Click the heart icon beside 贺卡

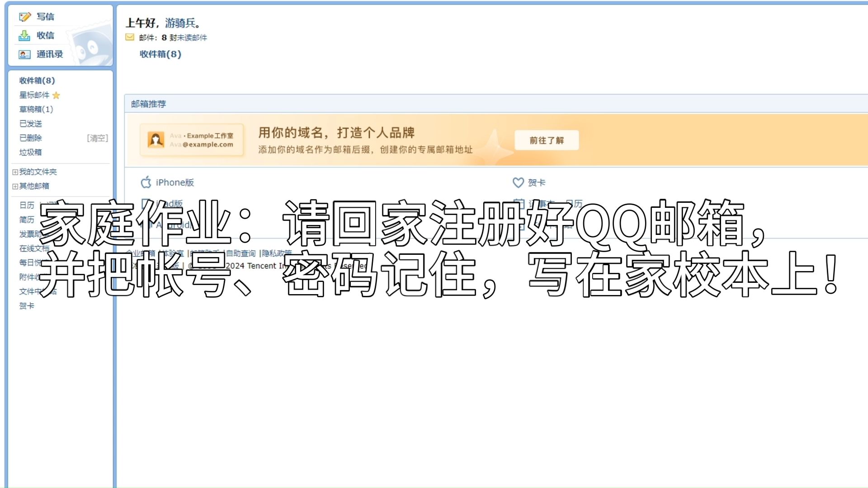pyautogui.click(x=518, y=183)
